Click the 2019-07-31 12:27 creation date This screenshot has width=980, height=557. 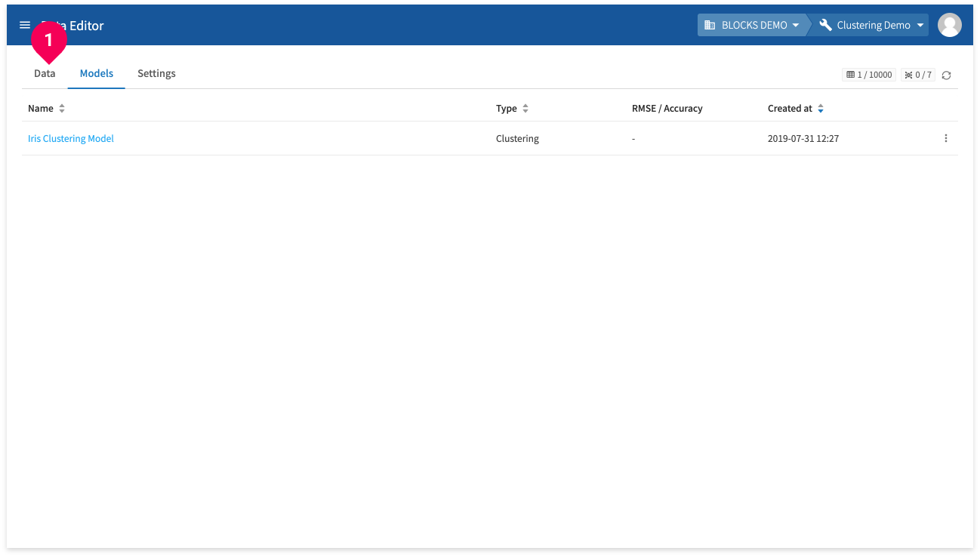[803, 139]
